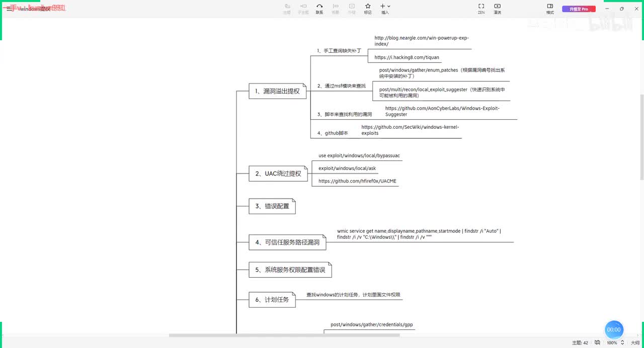
Task: Switch to 大纲 (Outline) view
Action: [635, 342]
